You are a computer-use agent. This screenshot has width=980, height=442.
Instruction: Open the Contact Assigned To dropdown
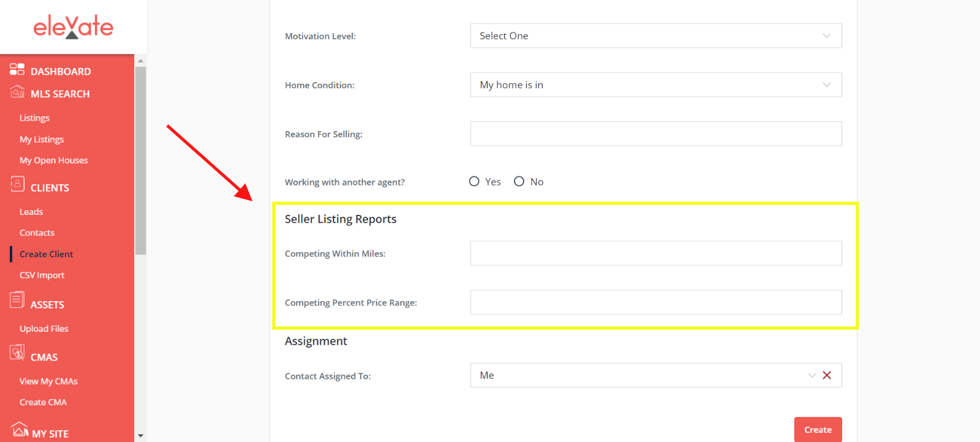(x=656, y=375)
